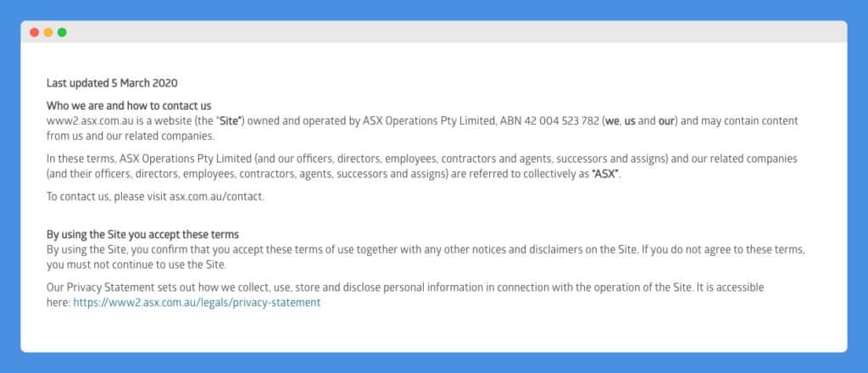Screen dimensions: 868x373
Task: Click the 'you must not continue to use the Site' line
Action: (136, 265)
